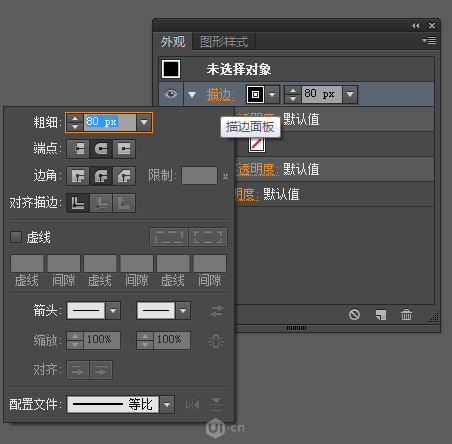This screenshot has width=452, height=444.
Task: Click the clear appearance icon
Action: 354,314
